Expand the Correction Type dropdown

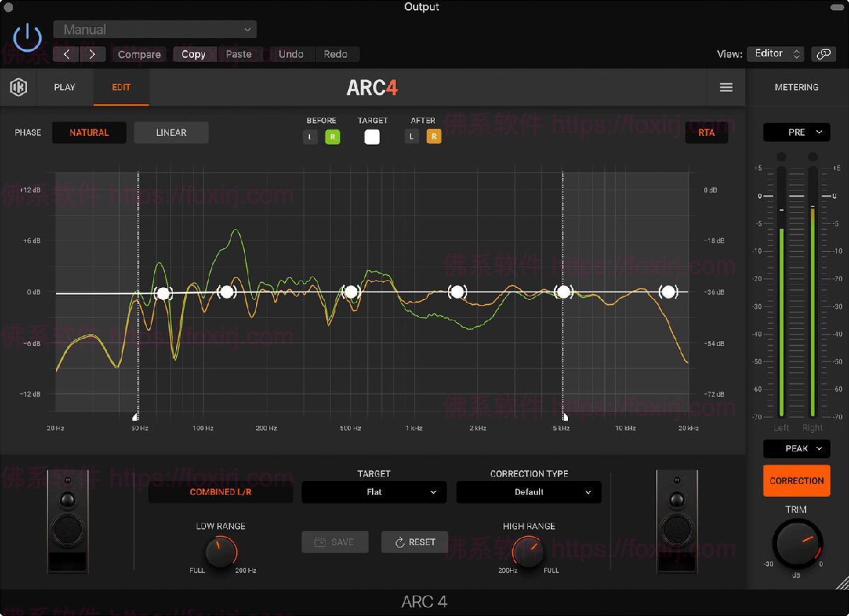(529, 492)
